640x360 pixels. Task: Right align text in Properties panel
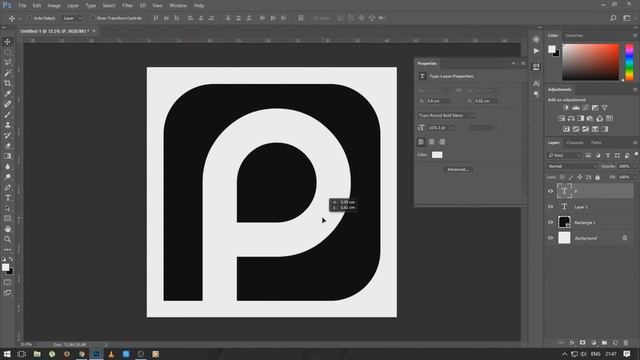442,142
